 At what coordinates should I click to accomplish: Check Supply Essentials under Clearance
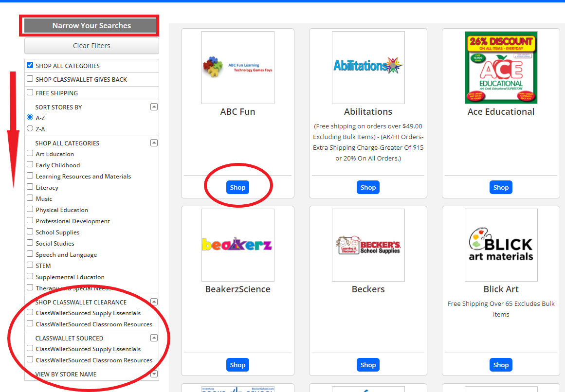(x=30, y=312)
